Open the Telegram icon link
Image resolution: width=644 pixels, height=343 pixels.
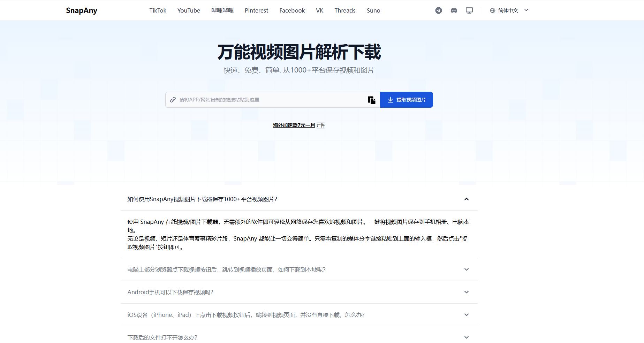439,10
